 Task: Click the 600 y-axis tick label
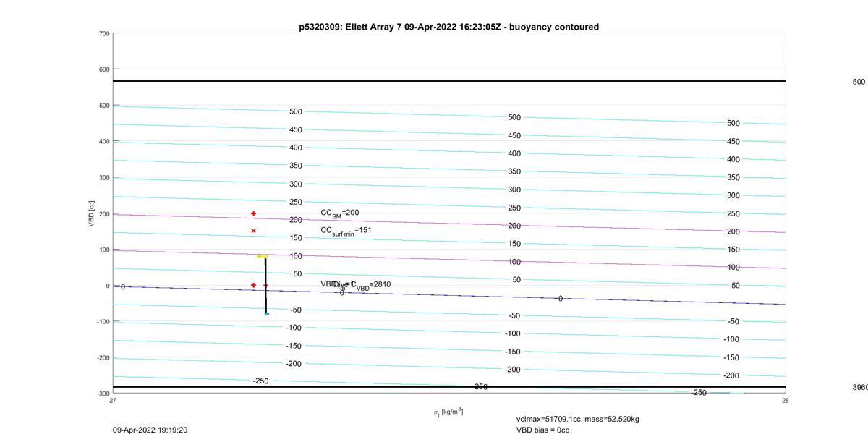point(103,69)
